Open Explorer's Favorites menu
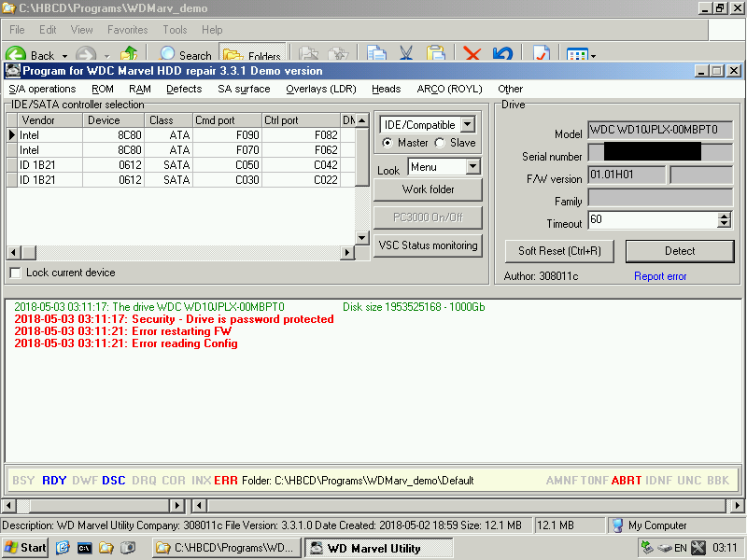Screen dimensions: 747x560 click(127, 30)
